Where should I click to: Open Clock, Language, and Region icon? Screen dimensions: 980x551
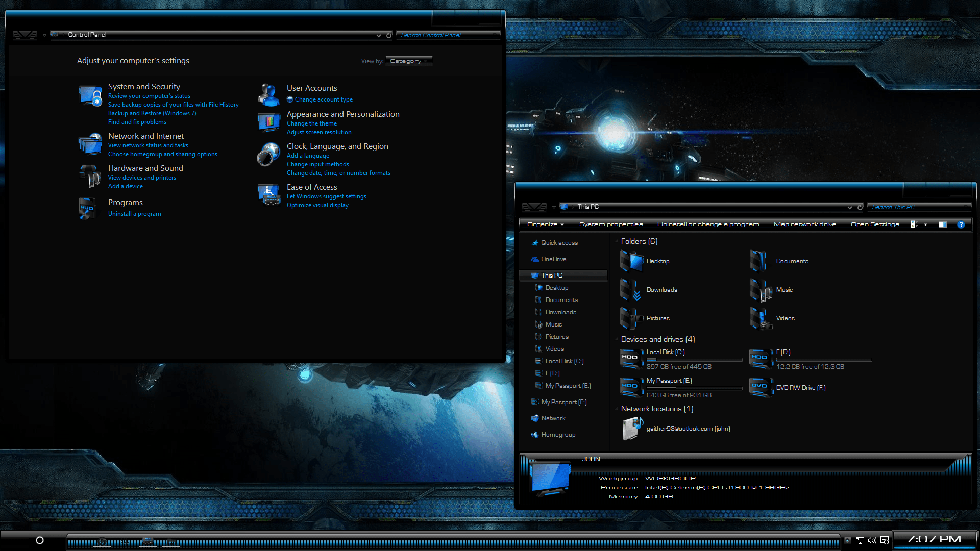tap(268, 155)
